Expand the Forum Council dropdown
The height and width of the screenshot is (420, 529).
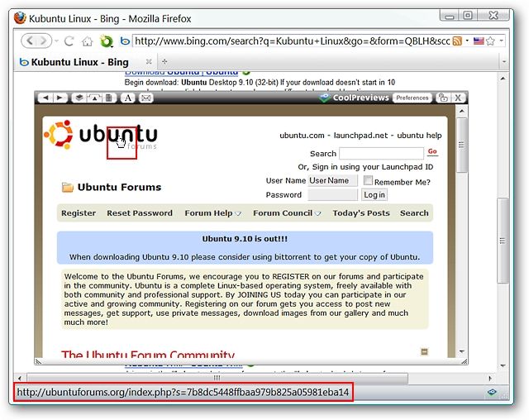coord(317,213)
